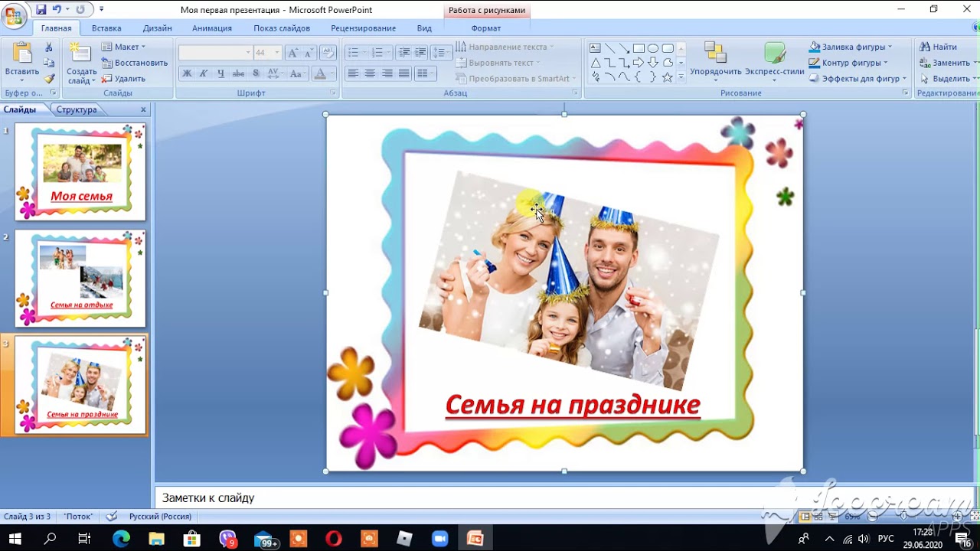
Task: Open the Контур фигуры dropdown
Action: 848,63
